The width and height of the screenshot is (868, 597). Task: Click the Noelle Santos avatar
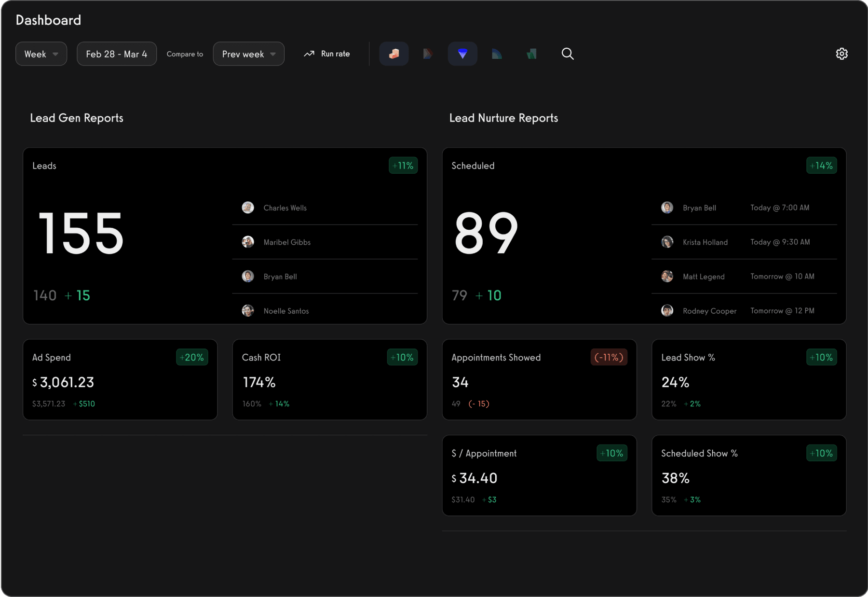(x=248, y=311)
